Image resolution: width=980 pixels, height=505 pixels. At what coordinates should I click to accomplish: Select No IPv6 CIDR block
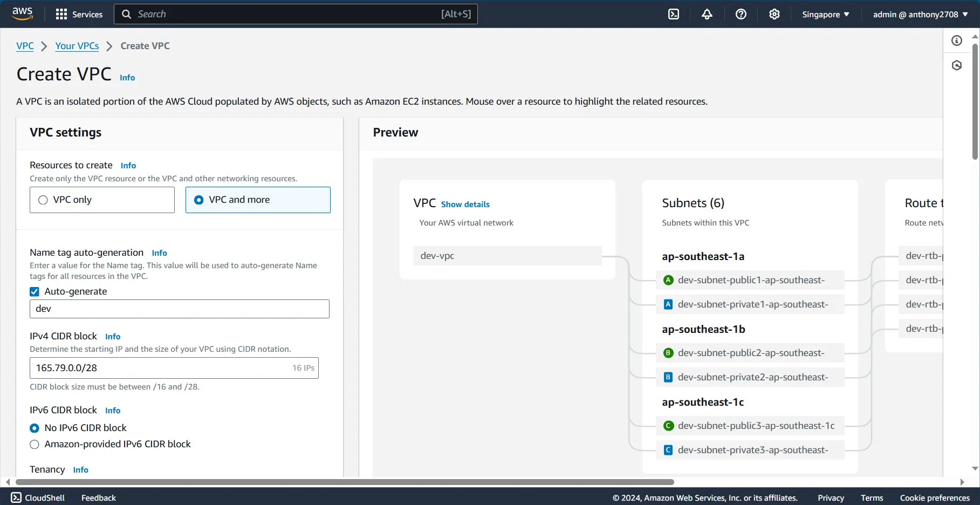click(35, 428)
